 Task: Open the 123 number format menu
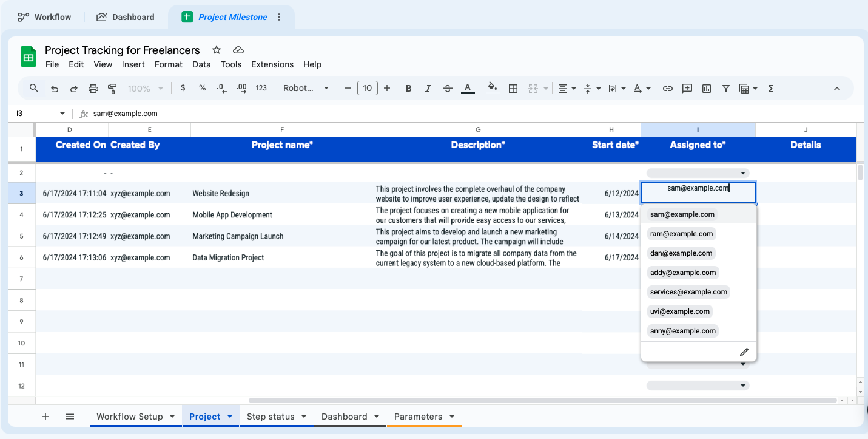(261, 88)
